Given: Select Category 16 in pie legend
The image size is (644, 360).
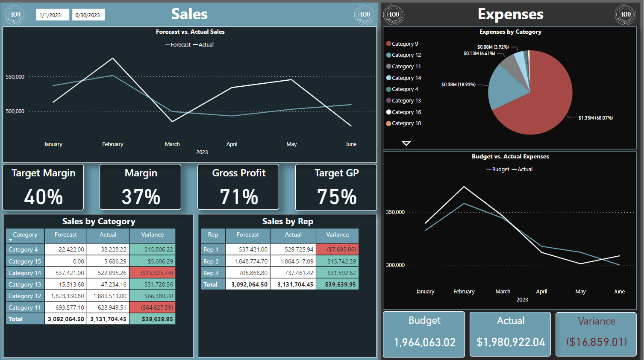Looking at the screenshot, I should pyautogui.click(x=403, y=112).
